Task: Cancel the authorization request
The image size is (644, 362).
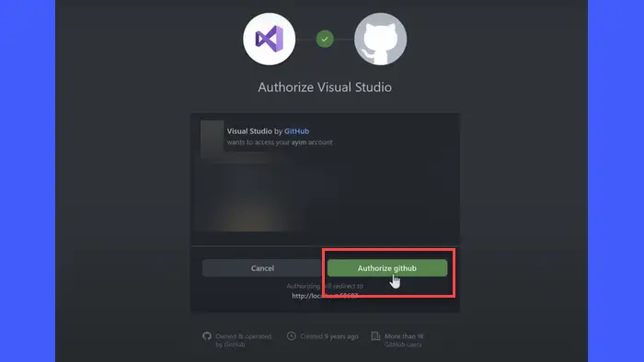Action: click(262, 268)
